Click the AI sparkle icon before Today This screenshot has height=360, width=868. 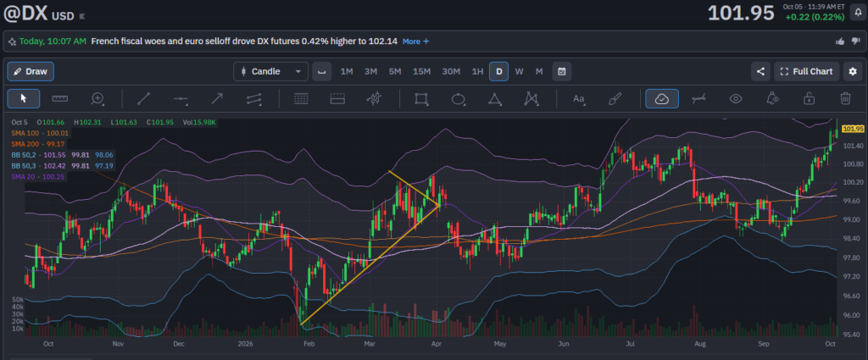[x=12, y=42]
